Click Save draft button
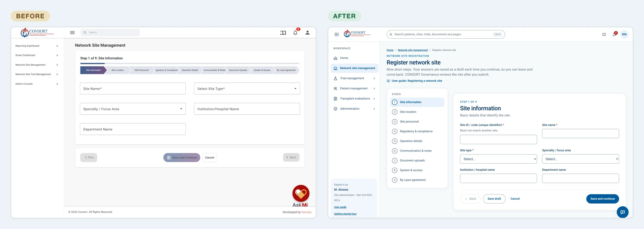The height and width of the screenshot is (229, 644). 494,199
